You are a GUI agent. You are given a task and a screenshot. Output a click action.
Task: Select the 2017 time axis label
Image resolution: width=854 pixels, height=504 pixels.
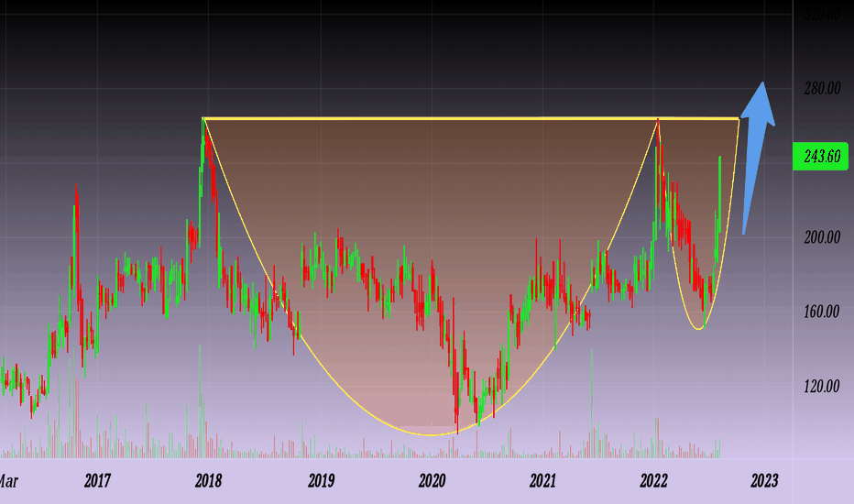pos(97,480)
